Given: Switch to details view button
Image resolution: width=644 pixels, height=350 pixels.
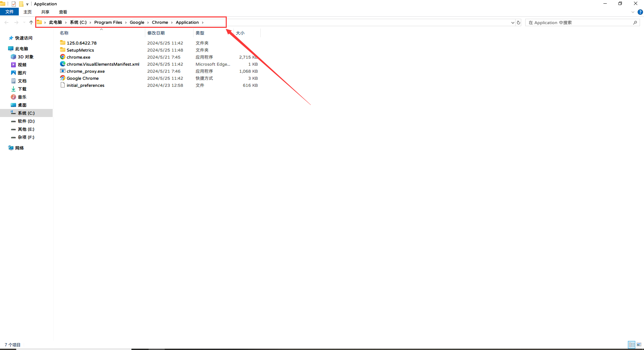Looking at the screenshot, I should 632,344.
